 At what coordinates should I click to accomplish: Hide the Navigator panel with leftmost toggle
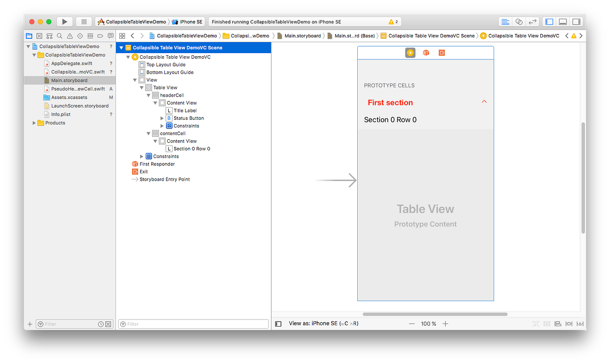coord(549,21)
